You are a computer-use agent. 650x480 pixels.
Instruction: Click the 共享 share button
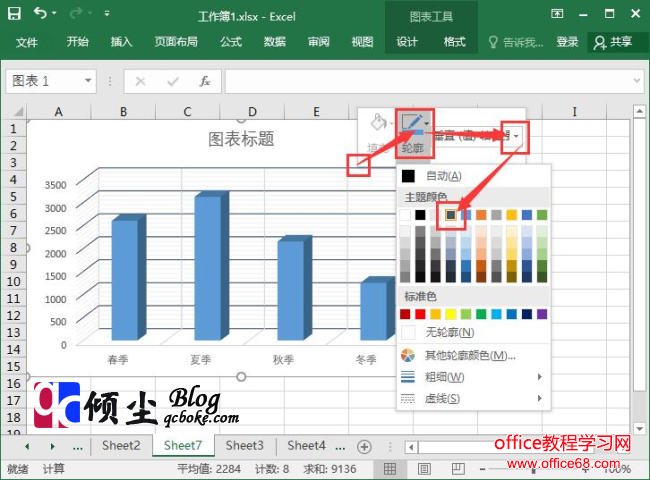[613, 42]
